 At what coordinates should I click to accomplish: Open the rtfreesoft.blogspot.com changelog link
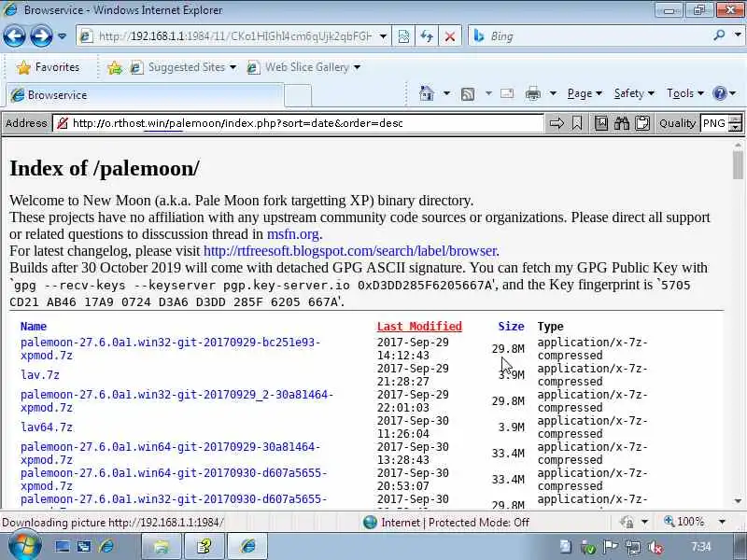point(350,251)
